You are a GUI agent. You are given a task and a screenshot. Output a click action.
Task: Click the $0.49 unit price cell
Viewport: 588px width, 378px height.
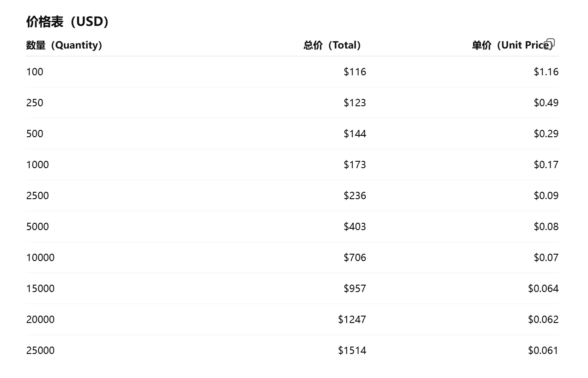[546, 103]
